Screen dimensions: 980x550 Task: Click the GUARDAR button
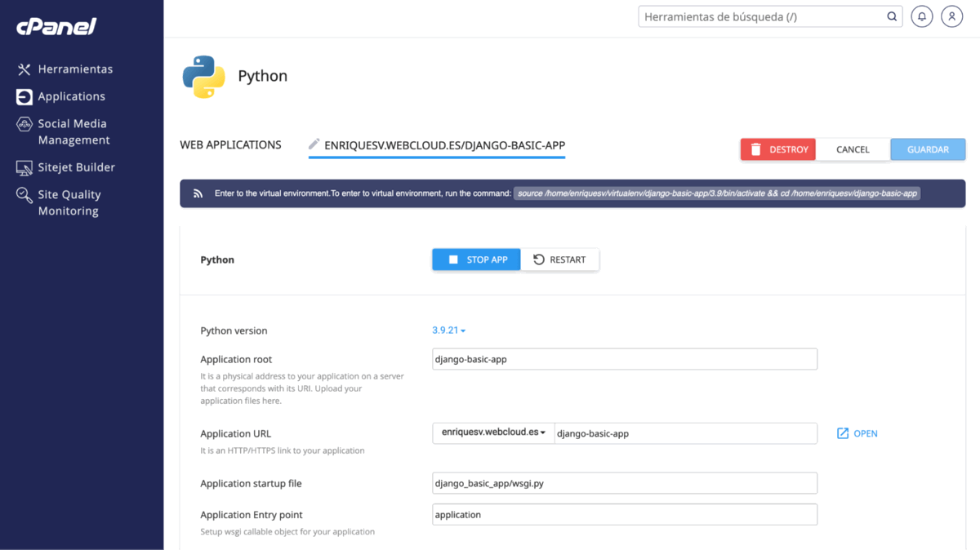click(928, 149)
